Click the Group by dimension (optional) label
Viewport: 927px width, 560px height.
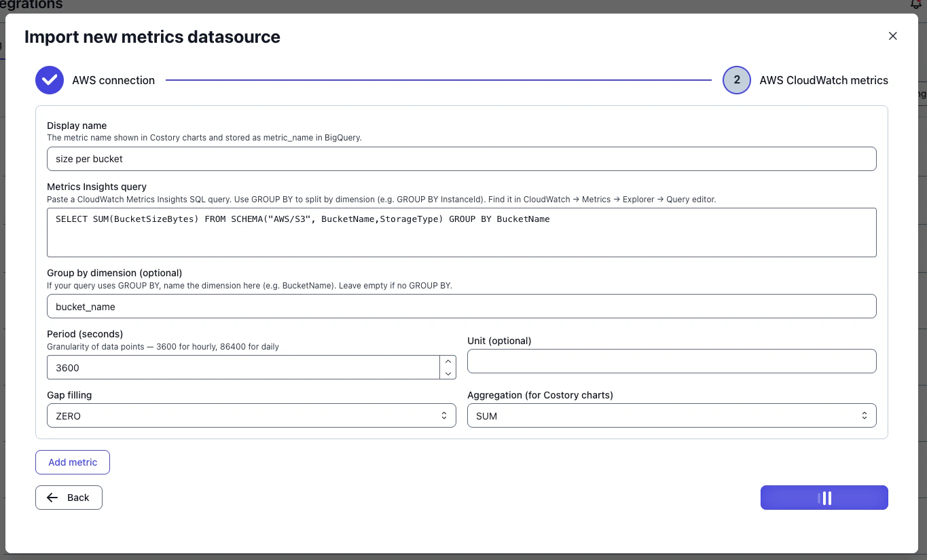(x=114, y=273)
